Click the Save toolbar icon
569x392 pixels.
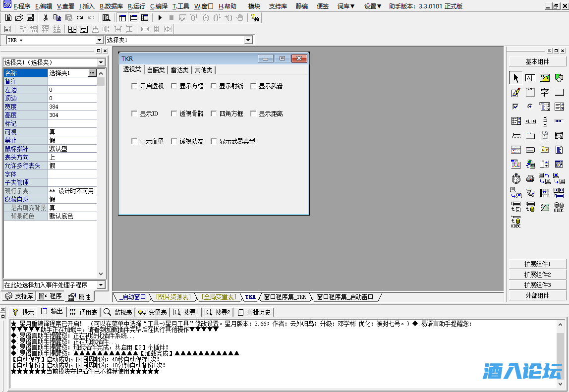point(31,16)
